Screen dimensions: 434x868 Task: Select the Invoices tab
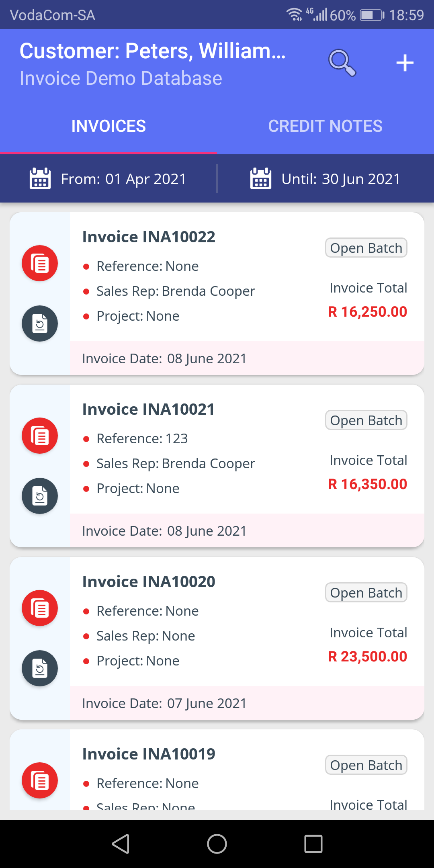(x=108, y=126)
